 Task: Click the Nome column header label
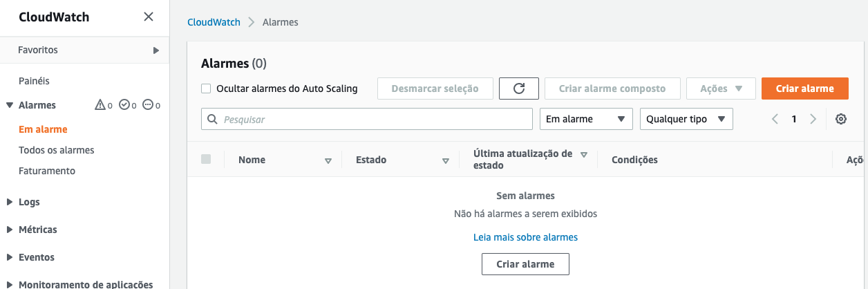252,160
